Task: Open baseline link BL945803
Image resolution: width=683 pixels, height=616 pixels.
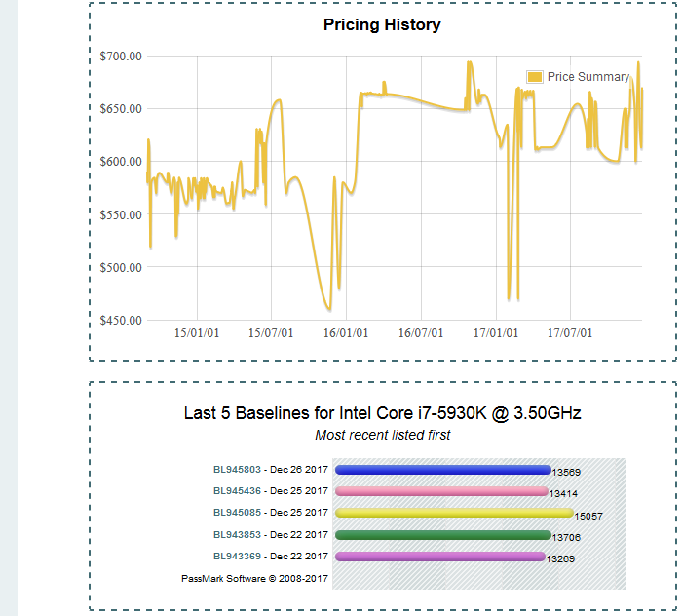Action: click(237, 469)
